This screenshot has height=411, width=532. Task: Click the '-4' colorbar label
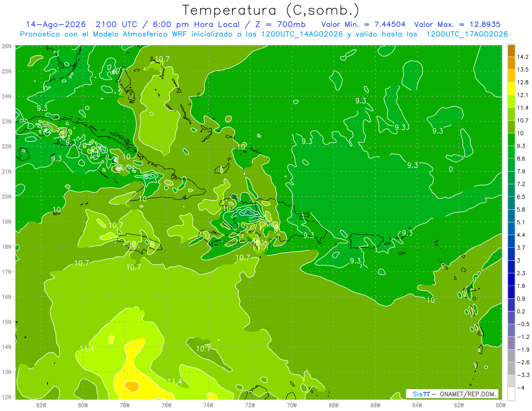click(x=520, y=388)
